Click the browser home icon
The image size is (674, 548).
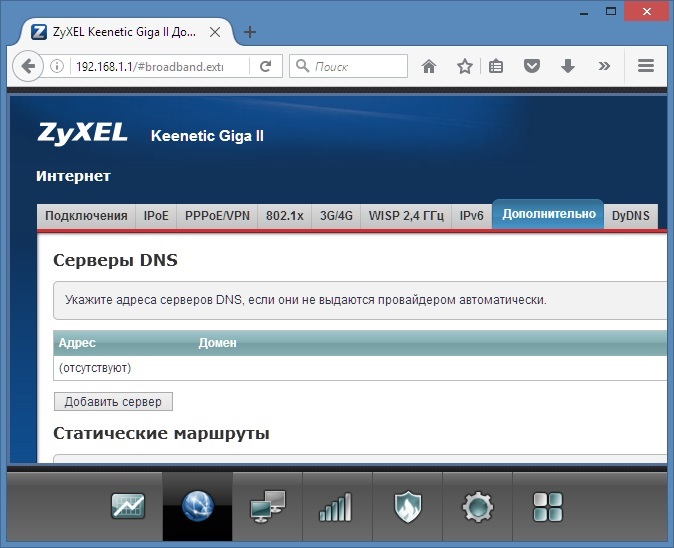point(429,66)
